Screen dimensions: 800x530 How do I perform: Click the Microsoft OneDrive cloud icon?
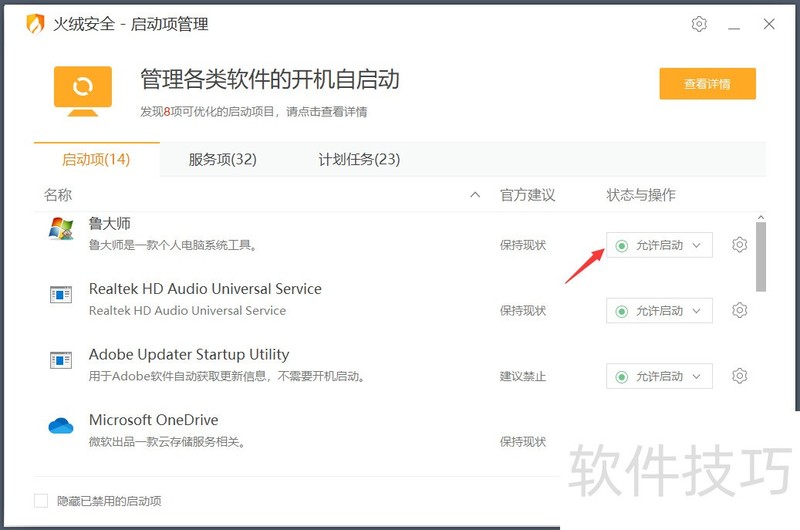pyautogui.click(x=61, y=425)
